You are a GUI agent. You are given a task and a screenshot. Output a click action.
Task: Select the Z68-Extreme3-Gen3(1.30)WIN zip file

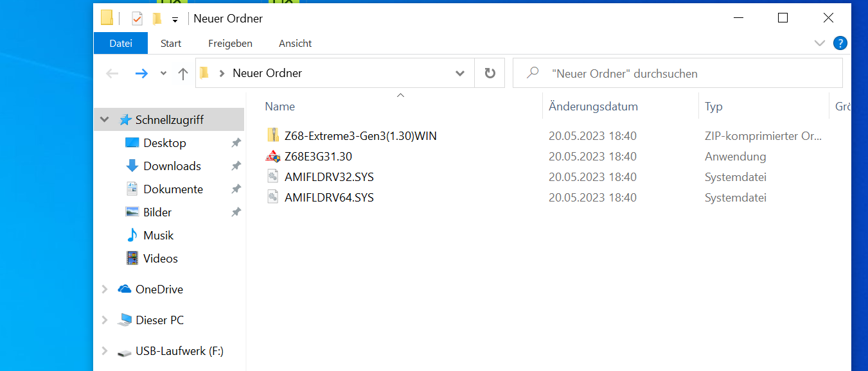click(360, 136)
